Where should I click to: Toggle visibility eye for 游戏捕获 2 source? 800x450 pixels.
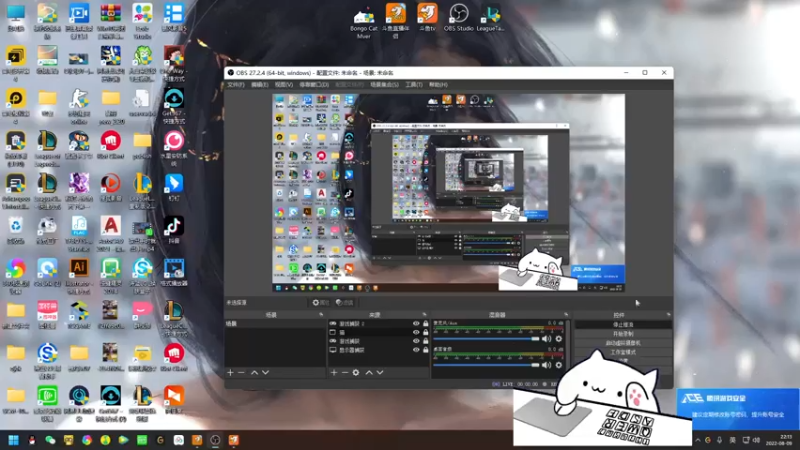(416, 323)
